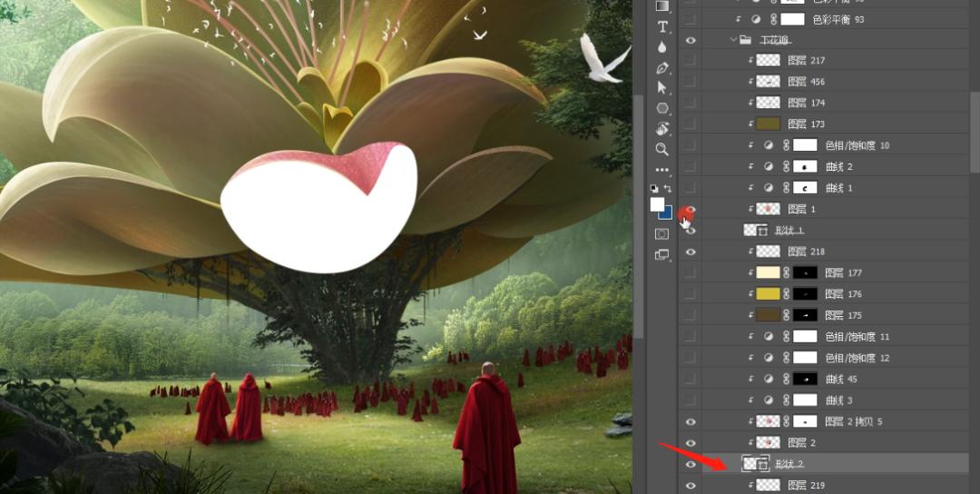Click the canvas vertical scrollbar
Viewport: 980px width, 494px height.
(x=639, y=218)
